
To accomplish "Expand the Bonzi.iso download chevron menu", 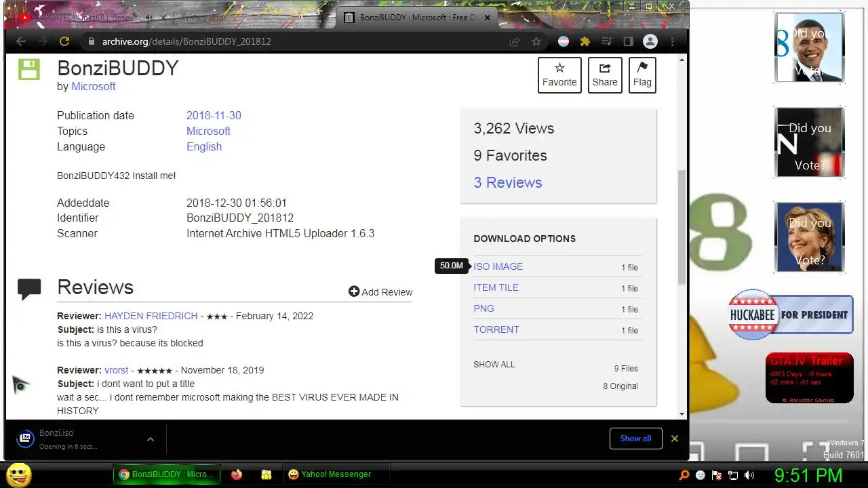I will pyautogui.click(x=151, y=439).
